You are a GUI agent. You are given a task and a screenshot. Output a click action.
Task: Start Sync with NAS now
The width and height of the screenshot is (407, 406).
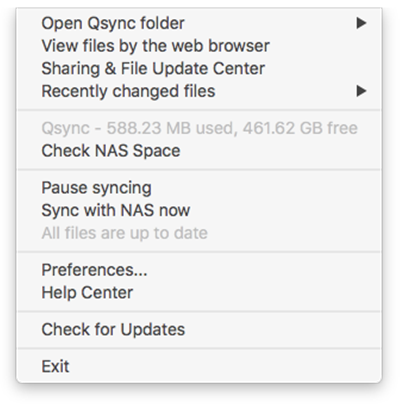coord(199,210)
